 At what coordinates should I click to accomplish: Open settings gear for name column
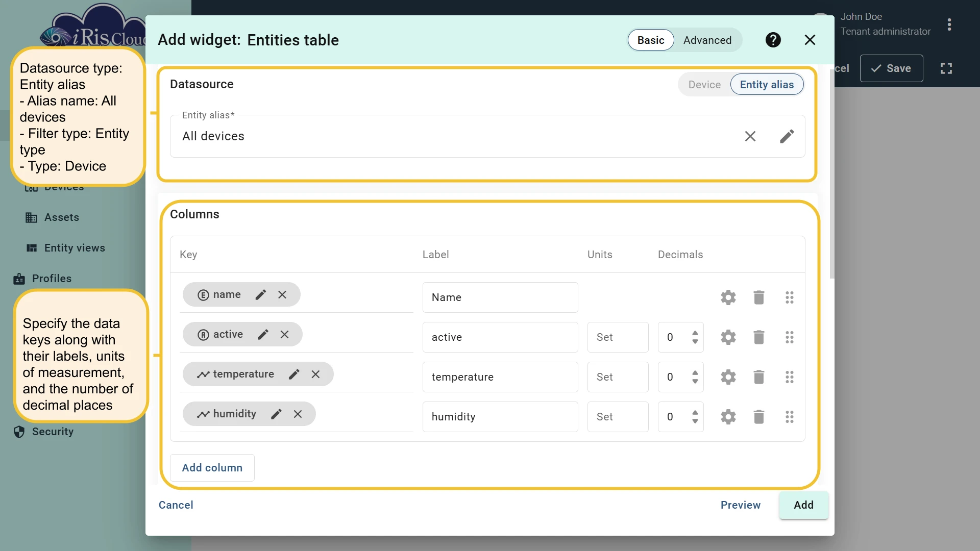pos(728,297)
